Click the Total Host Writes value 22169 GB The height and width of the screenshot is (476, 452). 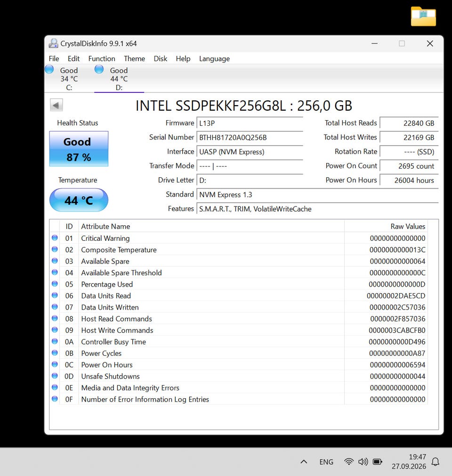pyautogui.click(x=409, y=137)
